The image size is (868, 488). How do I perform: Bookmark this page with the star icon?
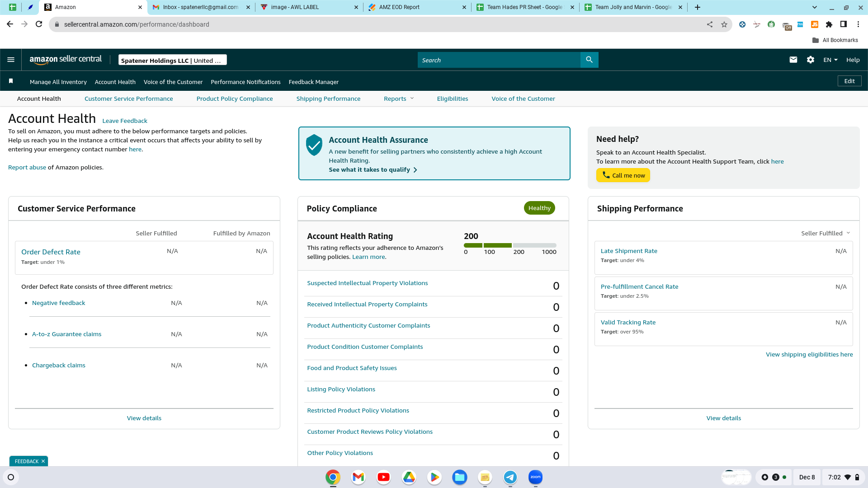coord(724,24)
